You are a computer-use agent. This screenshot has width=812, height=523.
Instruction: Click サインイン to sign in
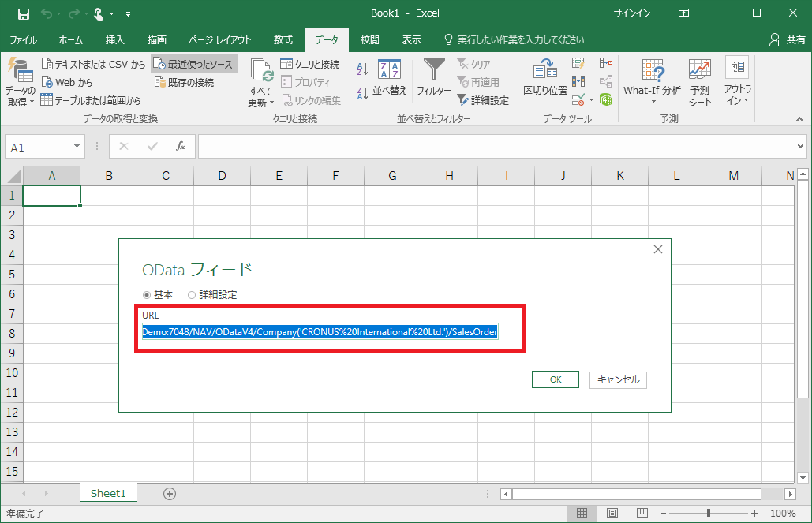tap(632, 13)
